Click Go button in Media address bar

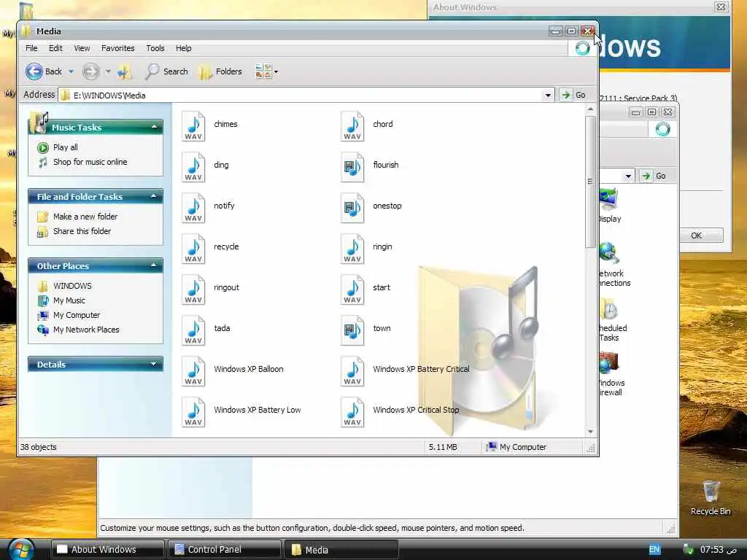coord(573,96)
